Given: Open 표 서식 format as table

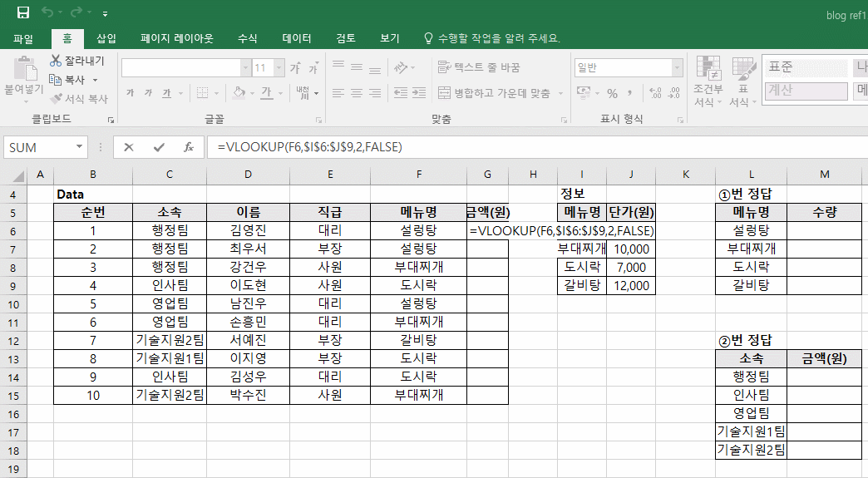Looking at the screenshot, I should pos(743,81).
